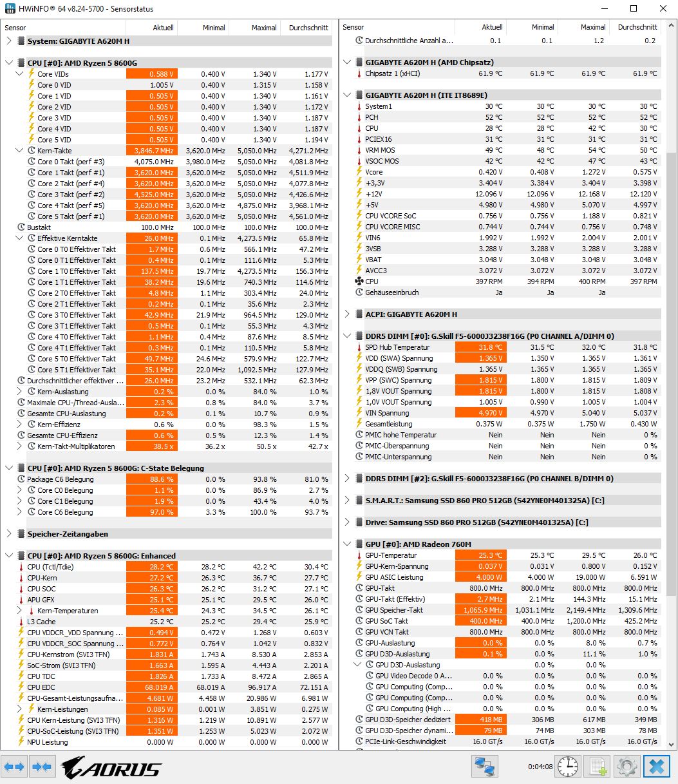Click the lightning icon beside Core 1 VID
This screenshot has height=784, width=678.
[x=31, y=96]
